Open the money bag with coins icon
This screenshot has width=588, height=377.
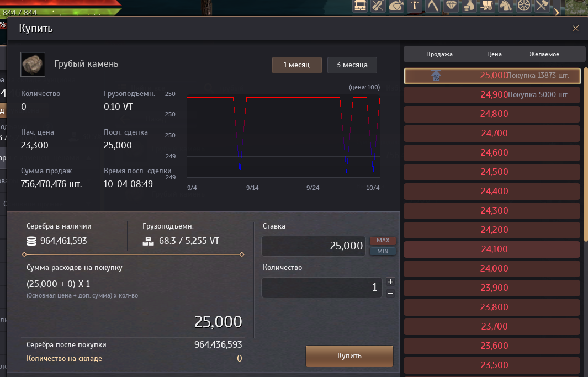tap(469, 6)
